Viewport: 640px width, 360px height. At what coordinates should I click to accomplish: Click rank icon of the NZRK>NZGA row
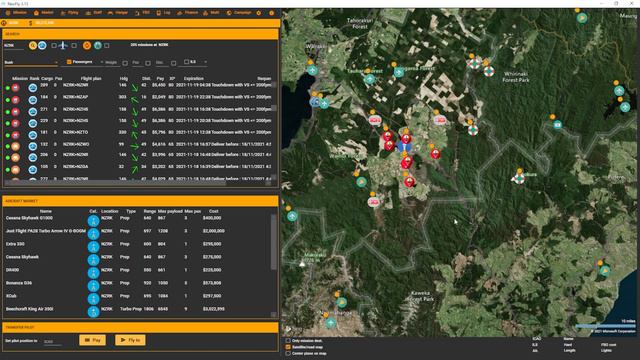(33, 169)
